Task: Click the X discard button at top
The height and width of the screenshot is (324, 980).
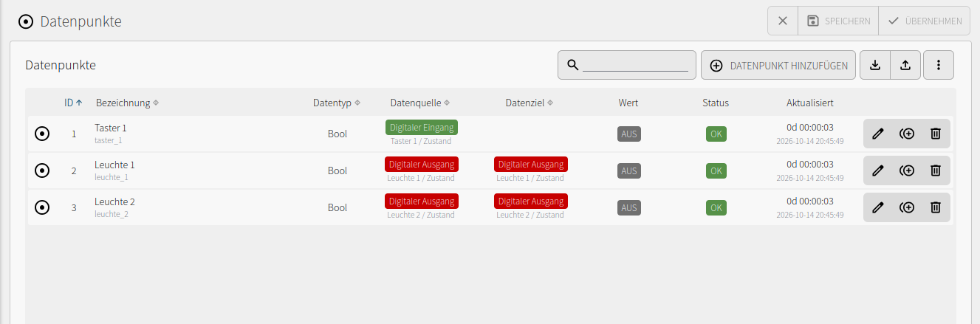Action: pyautogui.click(x=783, y=21)
